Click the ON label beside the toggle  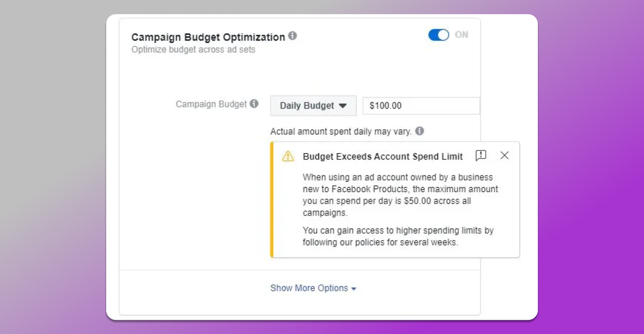461,35
